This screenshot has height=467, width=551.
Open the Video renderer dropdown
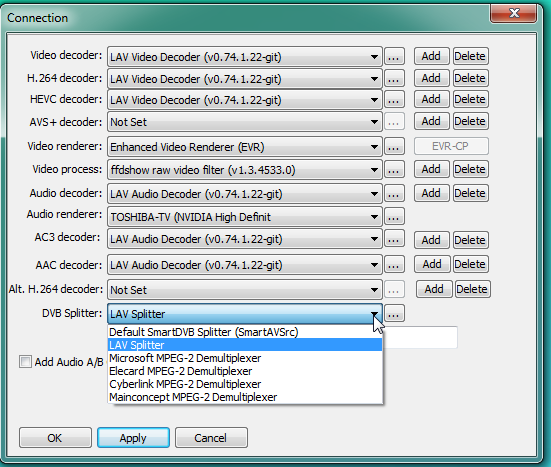(245, 147)
